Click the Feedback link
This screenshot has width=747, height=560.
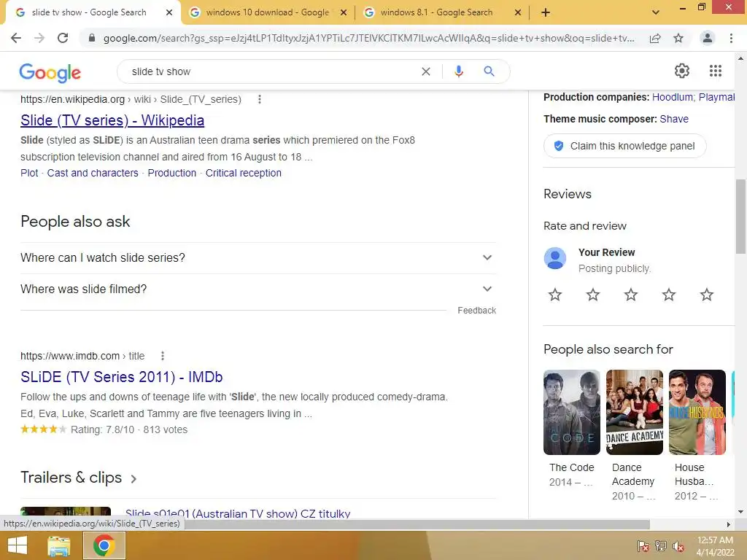pyautogui.click(x=477, y=311)
